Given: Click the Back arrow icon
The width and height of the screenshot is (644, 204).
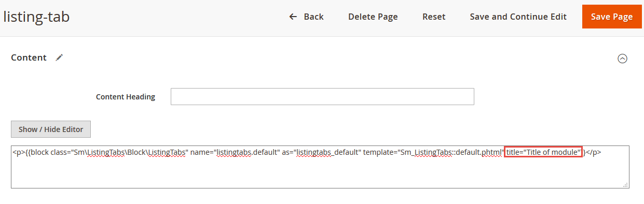Looking at the screenshot, I should pos(293,17).
